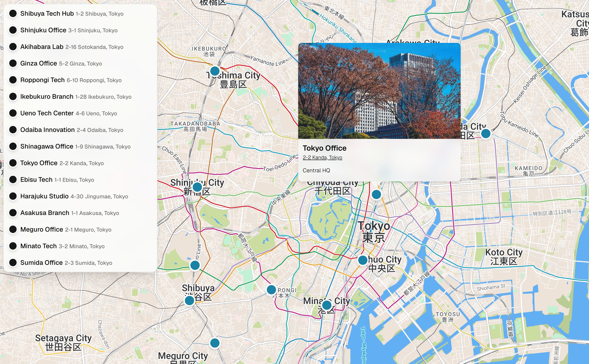The width and height of the screenshot is (589, 364).
Task: Click the marker north of Shibuya label
Action: point(195,265)
